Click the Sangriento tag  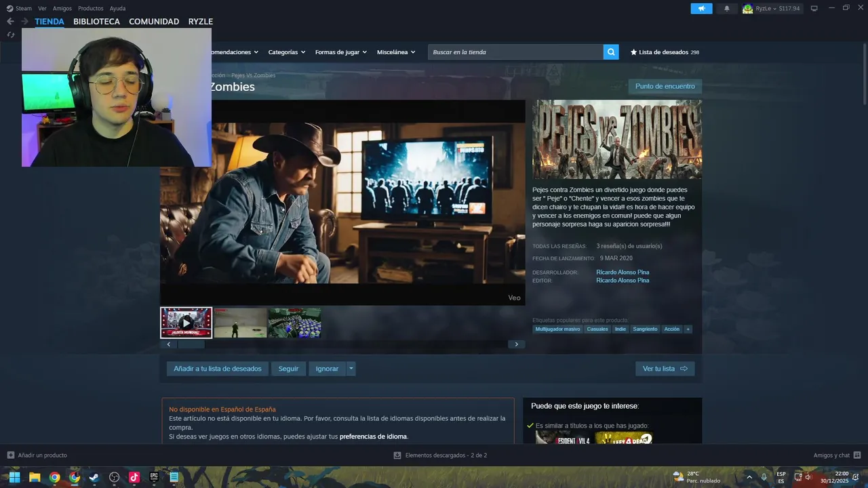click(645, 329)
